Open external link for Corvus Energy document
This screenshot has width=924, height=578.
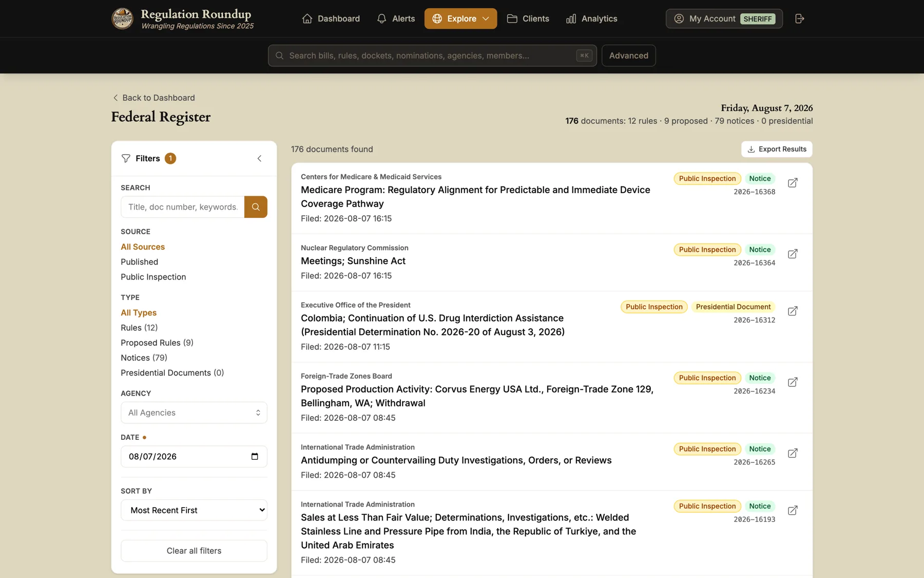pos(793,382)
